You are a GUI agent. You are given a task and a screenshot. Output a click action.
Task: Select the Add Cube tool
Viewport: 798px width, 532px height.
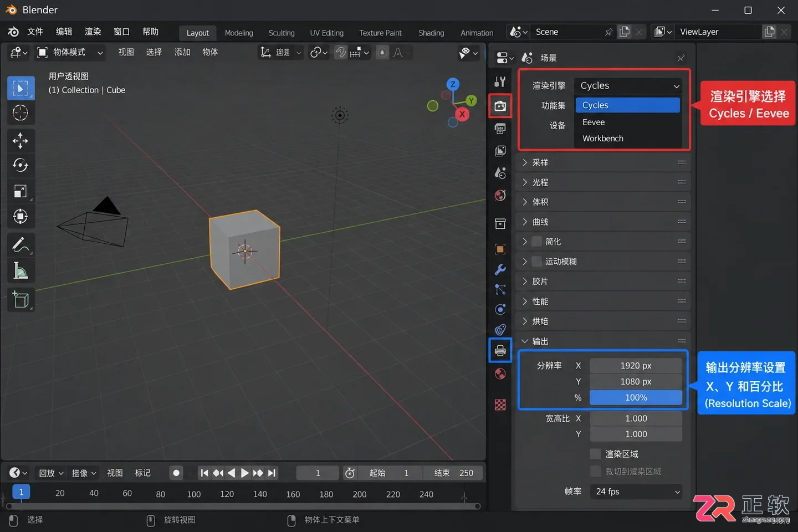21,300
